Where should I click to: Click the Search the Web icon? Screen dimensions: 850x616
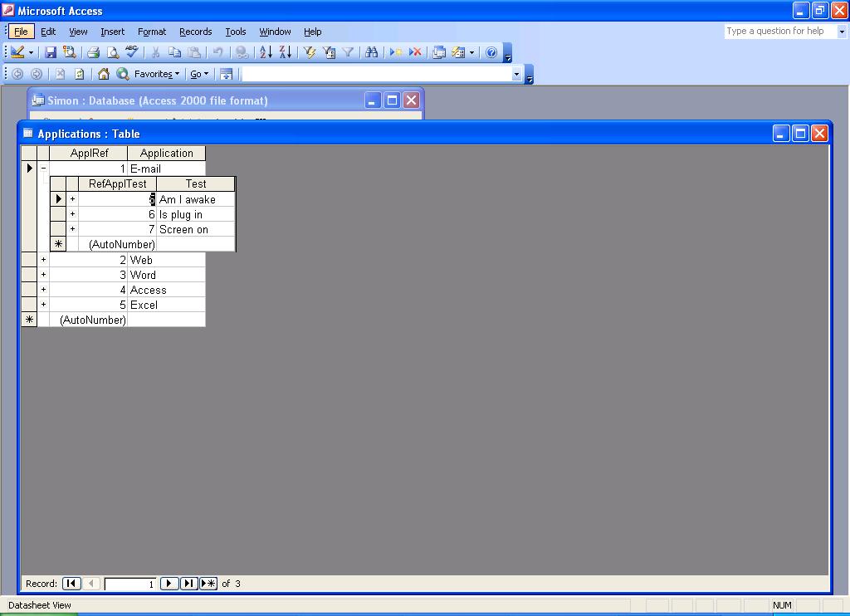(123, 74)
